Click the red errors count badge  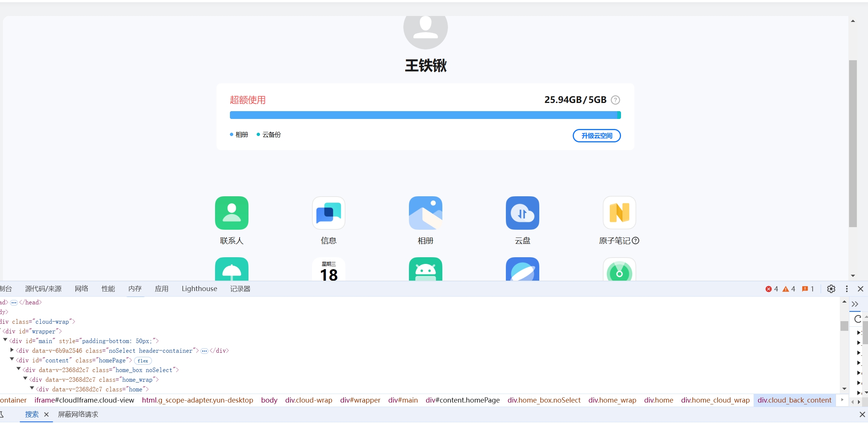(772, 289)
